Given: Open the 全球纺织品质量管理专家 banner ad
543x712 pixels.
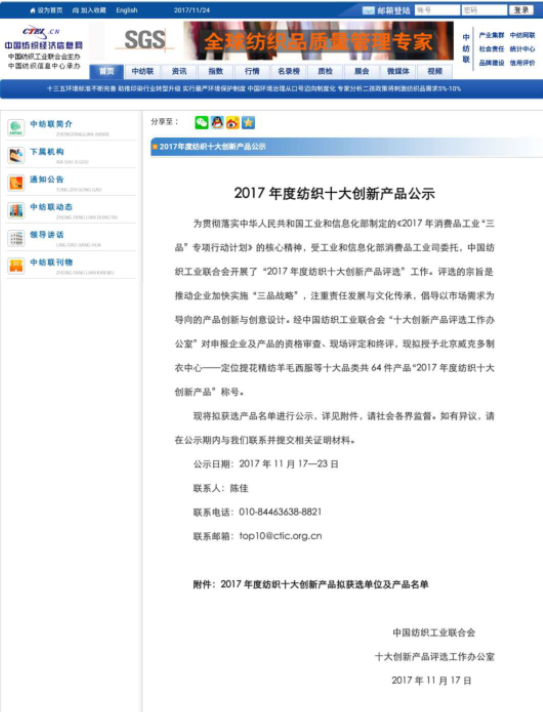Looking at the screenshot, I should 318,41.
